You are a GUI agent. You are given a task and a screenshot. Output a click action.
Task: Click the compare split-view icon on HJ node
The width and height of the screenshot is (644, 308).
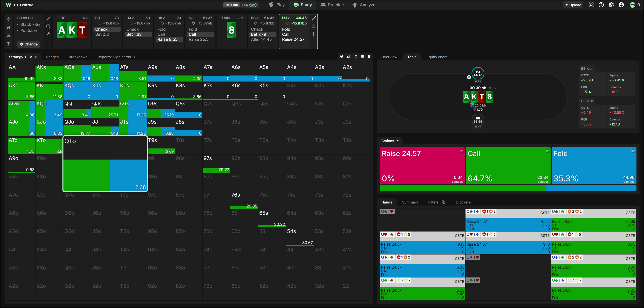tap(313, 34)
